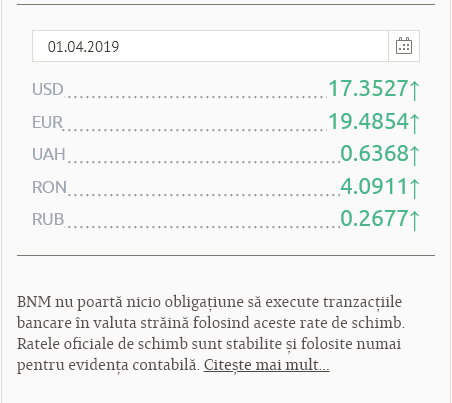Select the USD rate value 17.3527

pos(368,88)
